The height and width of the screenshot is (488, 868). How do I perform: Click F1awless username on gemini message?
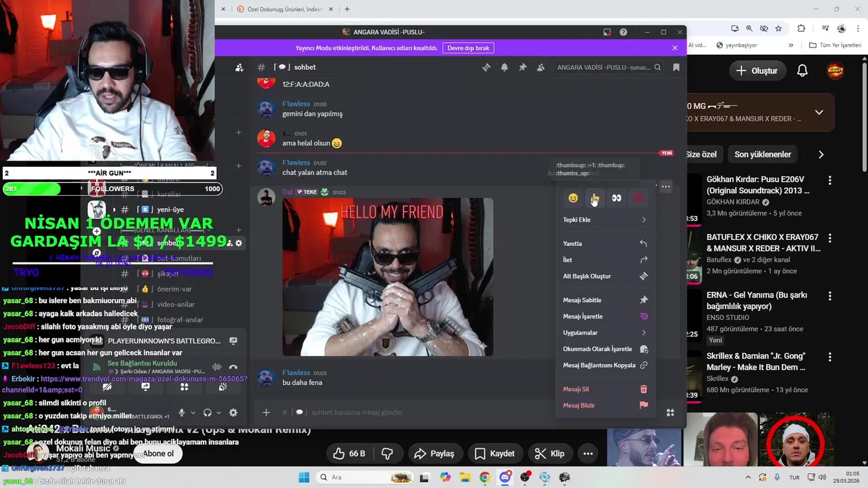296,104
